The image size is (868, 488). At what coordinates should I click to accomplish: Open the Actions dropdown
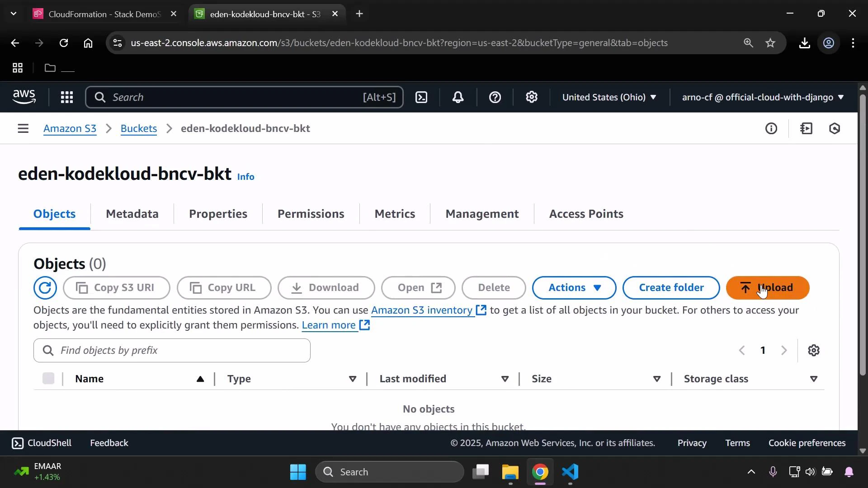point(574,288)
